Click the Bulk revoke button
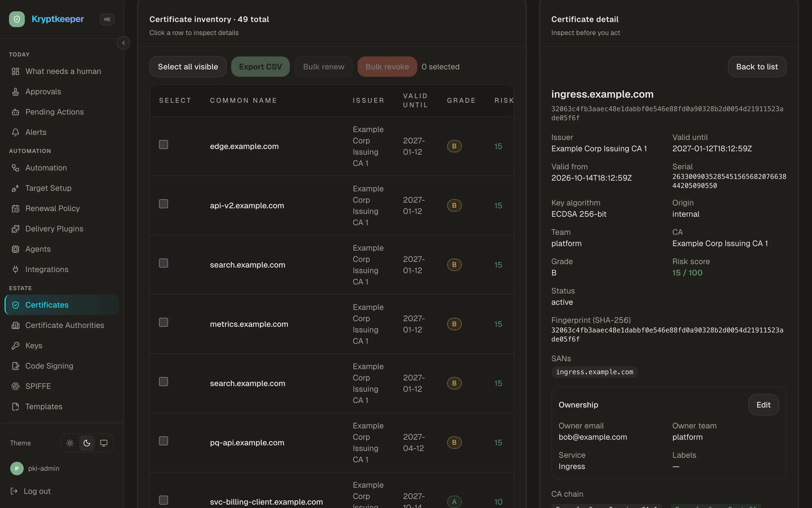The width and height of the screenshot is (812, 508). [x=387, y=67]
